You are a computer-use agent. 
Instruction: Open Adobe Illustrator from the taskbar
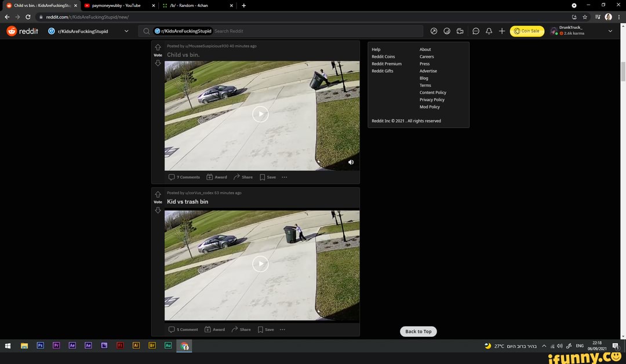coord(136,345)
